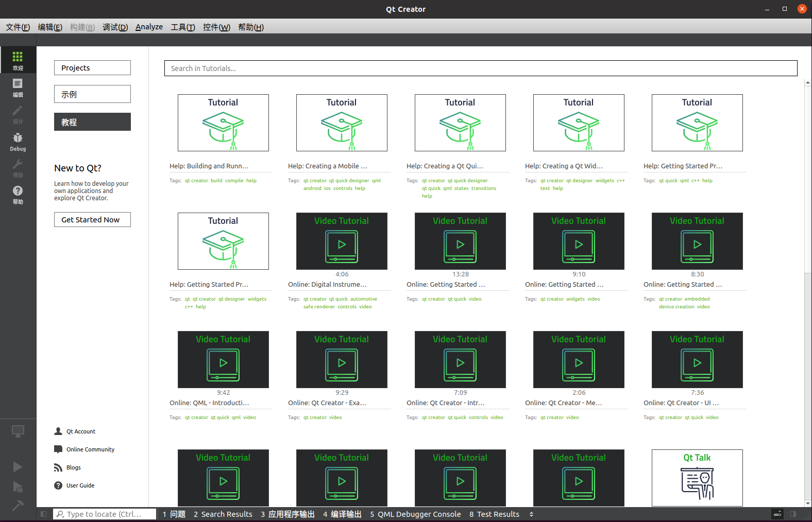Open the 'Help: Building and Runn…' tutorial thumbnail
This screenshot has width=812, height=522.
tap(223, 123)
